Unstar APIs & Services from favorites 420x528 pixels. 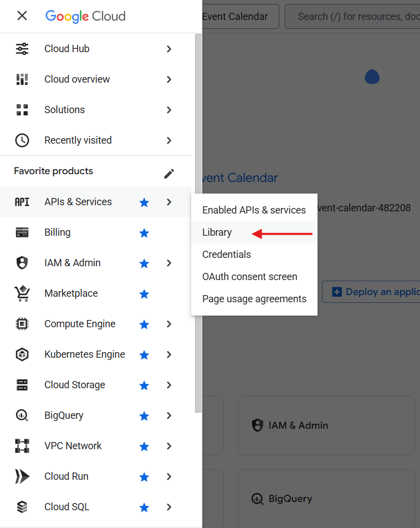pyautogui.click(x=144, y=202)
